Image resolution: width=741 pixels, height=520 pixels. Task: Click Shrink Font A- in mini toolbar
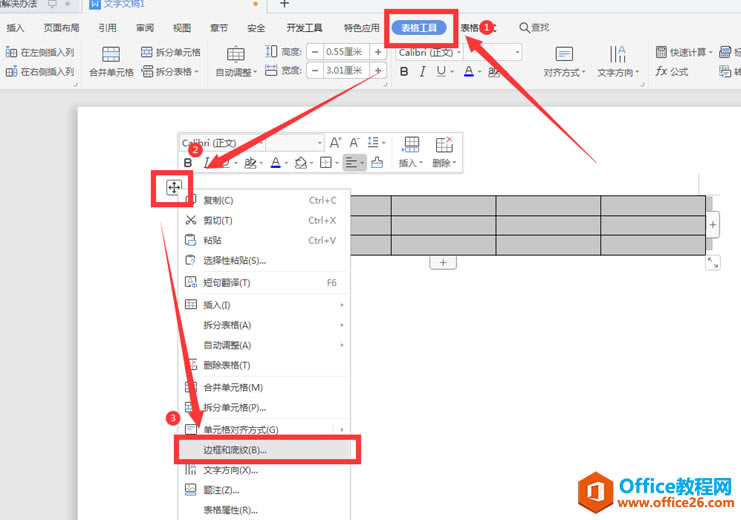click(x=354, y=142)
